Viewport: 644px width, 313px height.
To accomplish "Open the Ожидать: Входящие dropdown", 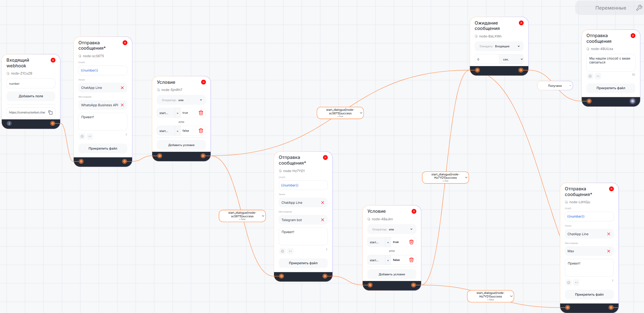I will 499,46.
